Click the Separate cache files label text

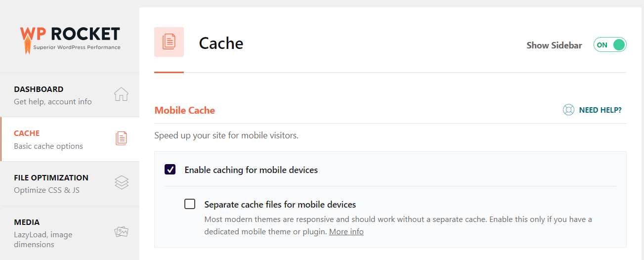280,204
